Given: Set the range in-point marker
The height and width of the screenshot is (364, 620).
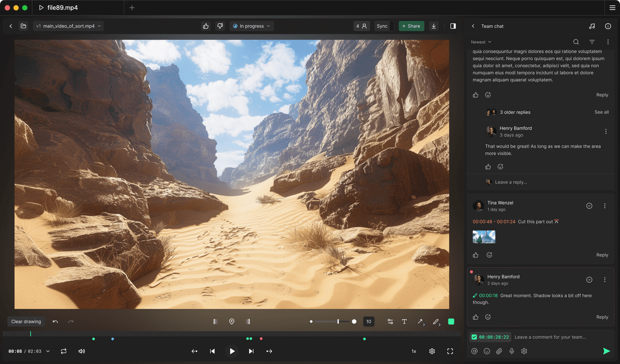Looking at the screenshot, I should pyautogui.click(x=215, y=322).
